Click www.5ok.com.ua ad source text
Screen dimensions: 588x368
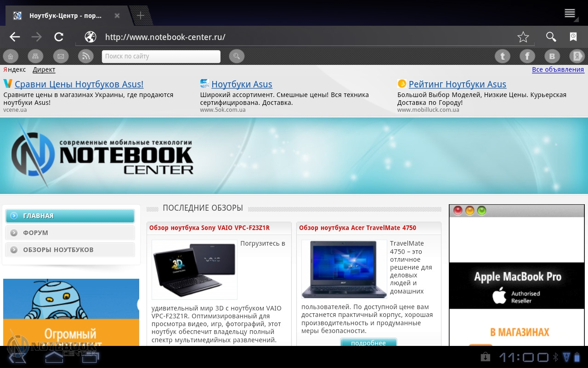(x=223, y=110)
